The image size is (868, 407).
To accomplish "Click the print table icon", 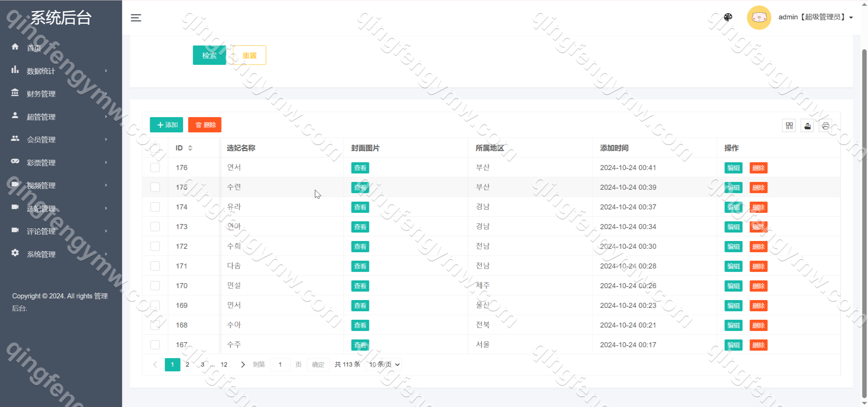I will pos(825,126).
